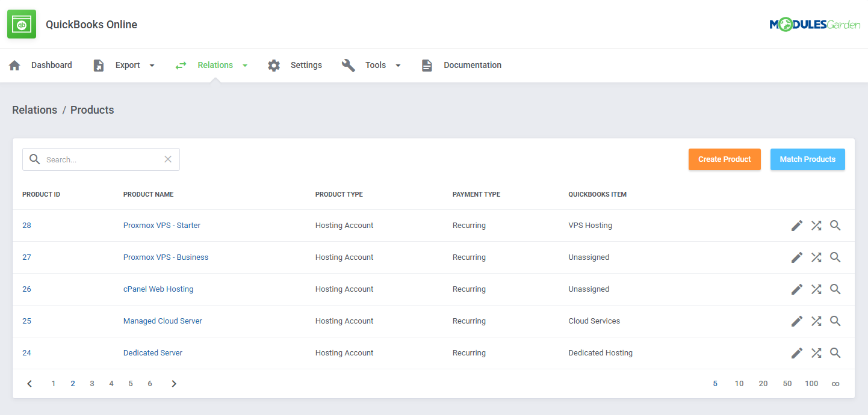Click the Documentation page icon
Viewport: 868px width, 415px height.
pyautogui.click(x=427, y=65)
